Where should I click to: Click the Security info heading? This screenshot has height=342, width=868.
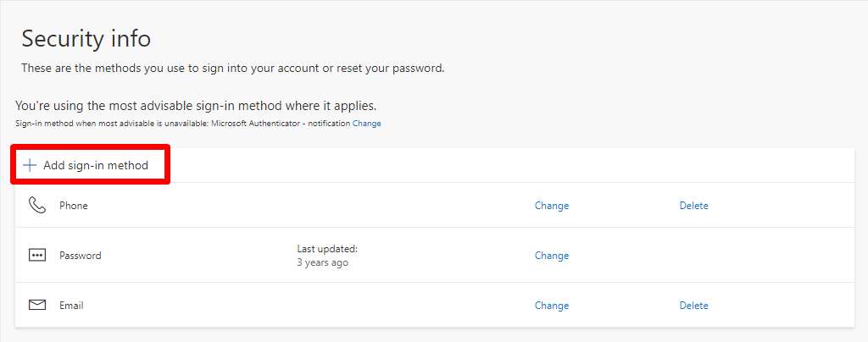click(x=86, y=39)
